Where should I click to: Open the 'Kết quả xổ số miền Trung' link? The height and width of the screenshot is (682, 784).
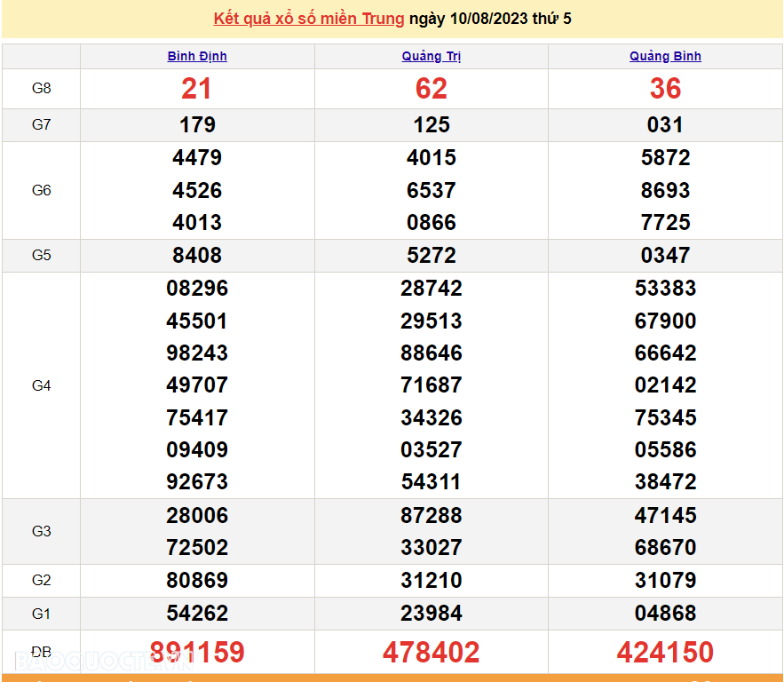click(x=309, y=19)
